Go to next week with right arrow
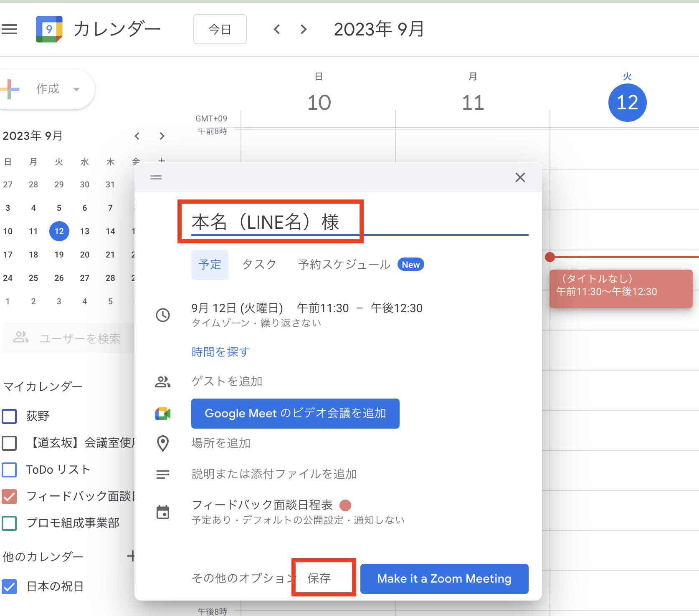Image resolution: width=699 pixels, height=616 pixels. point(304,29)
